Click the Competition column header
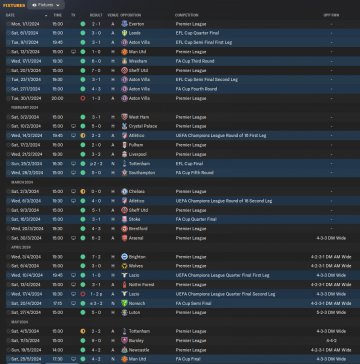Image resolution: width=360 pixels, height=364 pixels. pos(187,15)
